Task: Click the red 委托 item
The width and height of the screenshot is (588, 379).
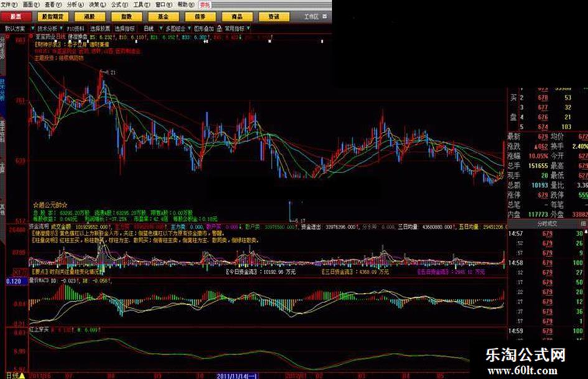Action: (205, 4)
